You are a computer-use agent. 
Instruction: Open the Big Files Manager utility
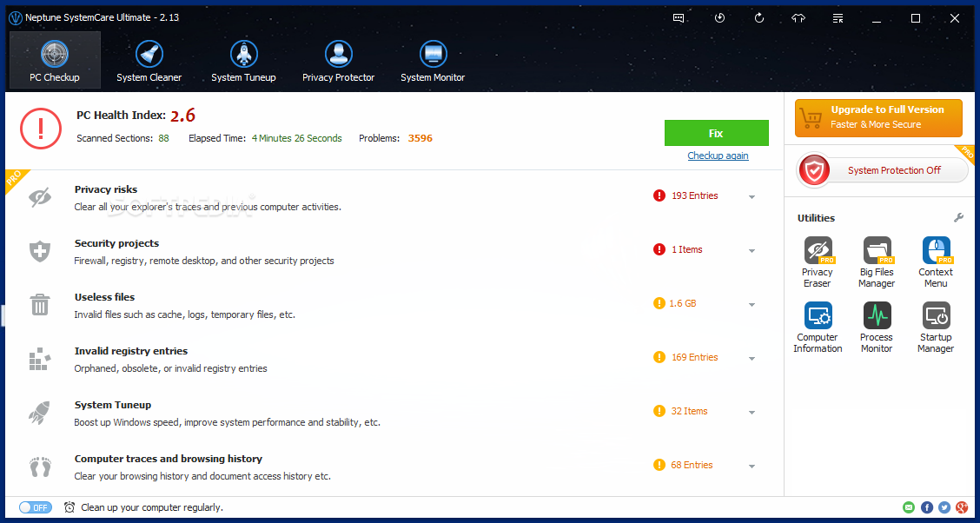(877, 261)
